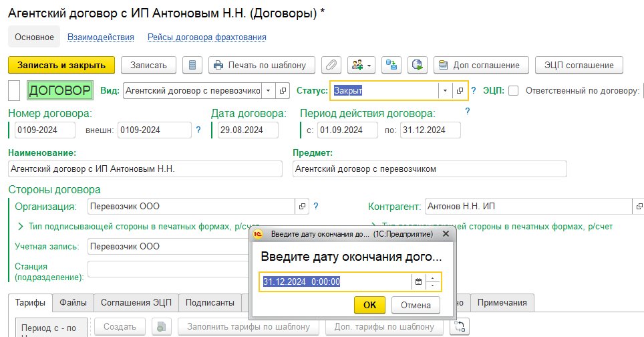
Task: Open the Вид contract type dropdown
Action: coord(268,91)
